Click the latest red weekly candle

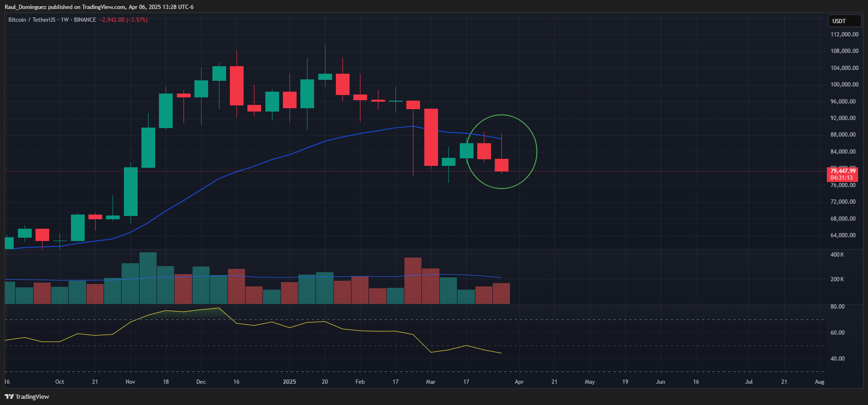pos(501,165)
